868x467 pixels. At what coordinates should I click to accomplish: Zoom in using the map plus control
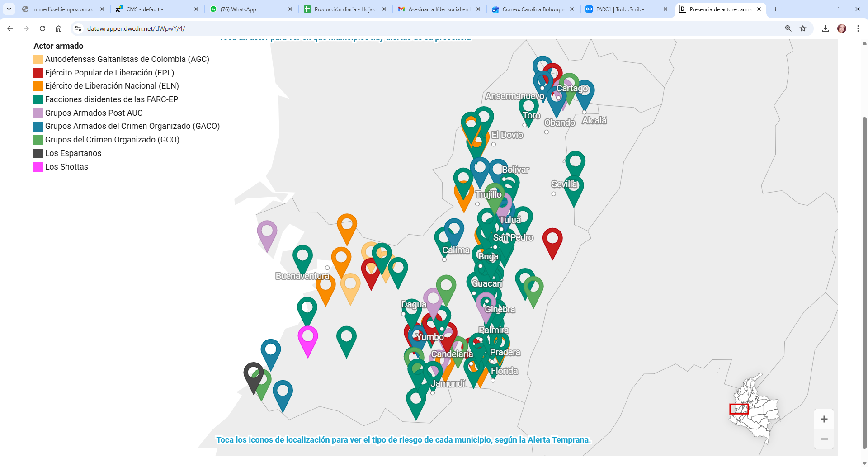pyautogui.click(x=824, y=419)
